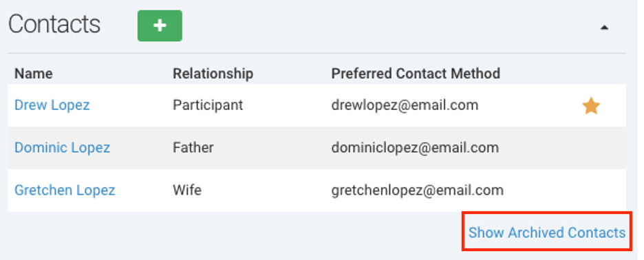Image resolution: width=644 pixels, height=260 pixels.
Task: Collapse the Contacts section with the caret
Action: tap(604, 28)
